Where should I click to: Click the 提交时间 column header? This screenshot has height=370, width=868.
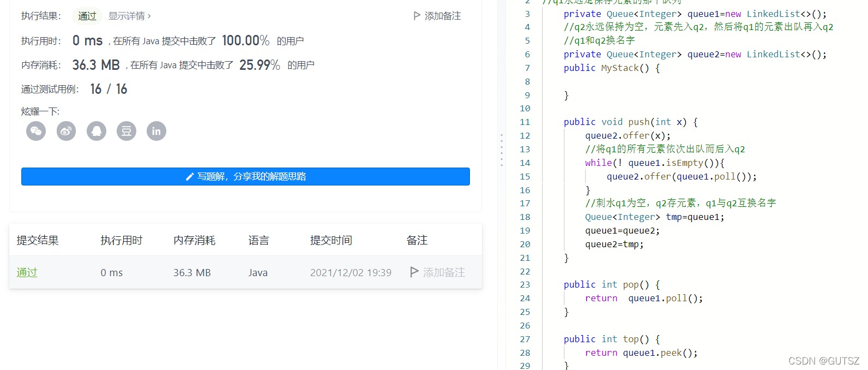331,240
